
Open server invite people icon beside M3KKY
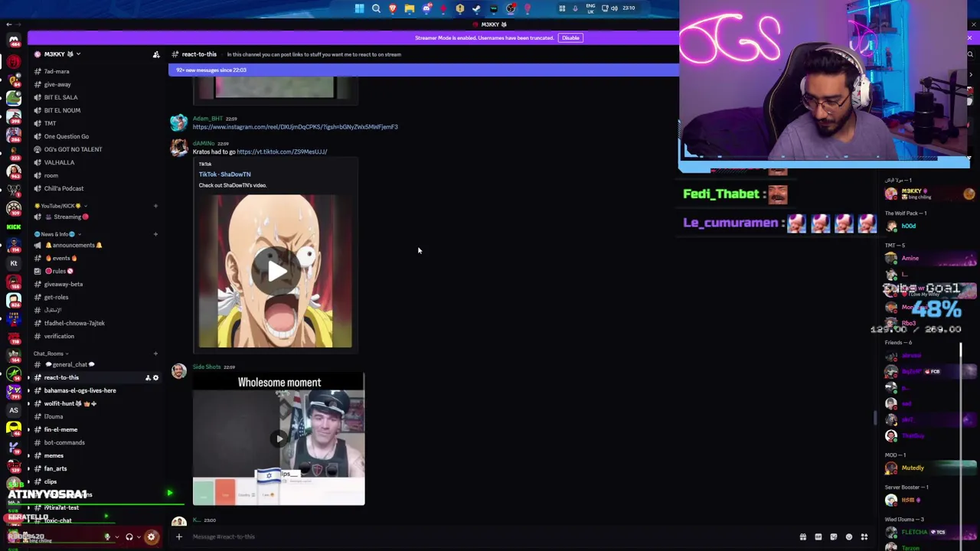pos(156,54)
